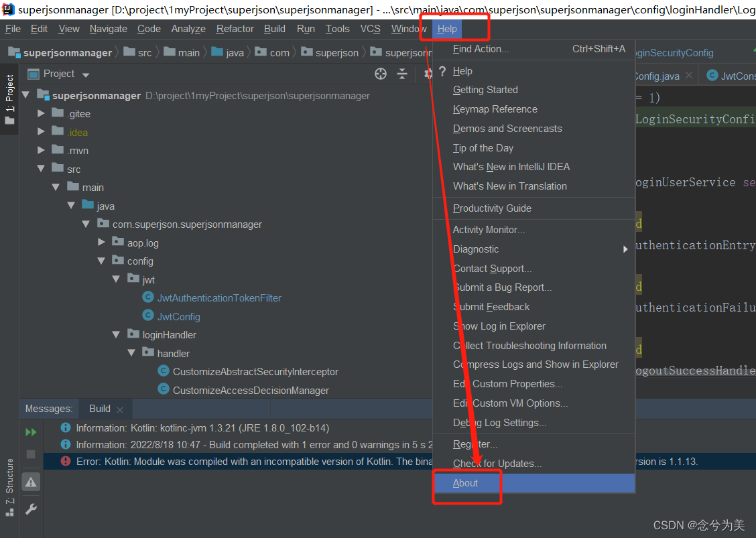Collapse the src folder
This screenshot has height=538, width=756.
pyautogui.click(x=41, y=168)
